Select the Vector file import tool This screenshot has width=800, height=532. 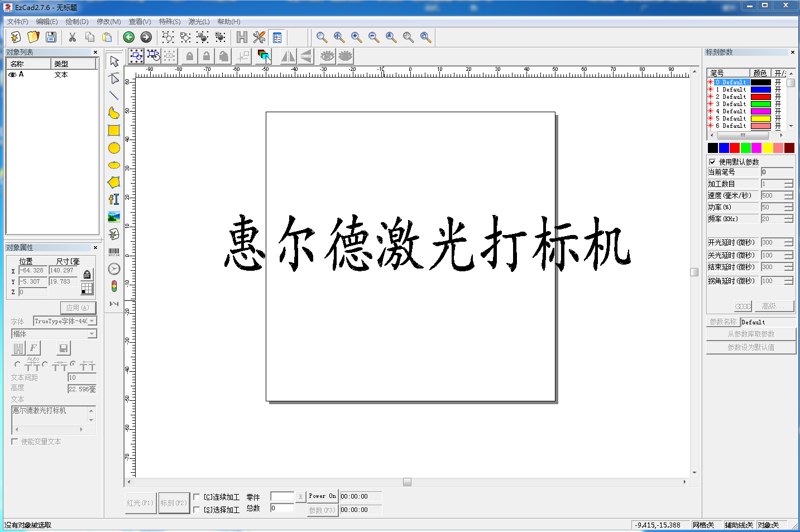pyautogui.click(x=114, y=234)
